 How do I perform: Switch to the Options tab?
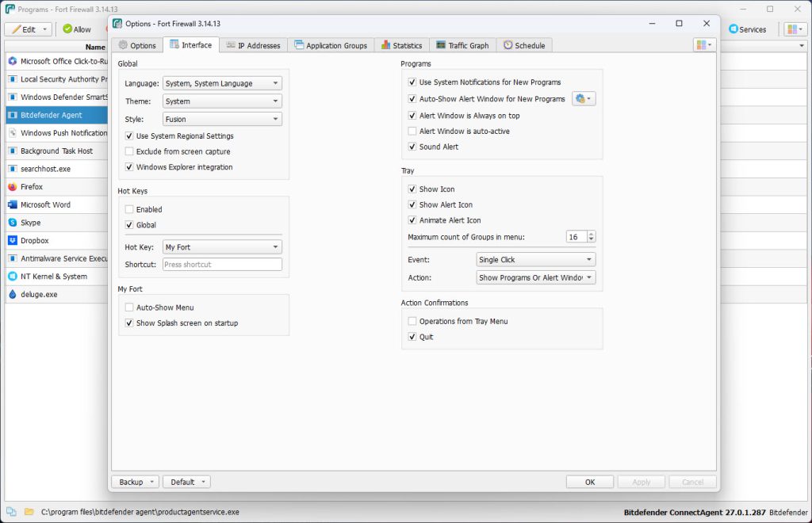click(137, 45)
